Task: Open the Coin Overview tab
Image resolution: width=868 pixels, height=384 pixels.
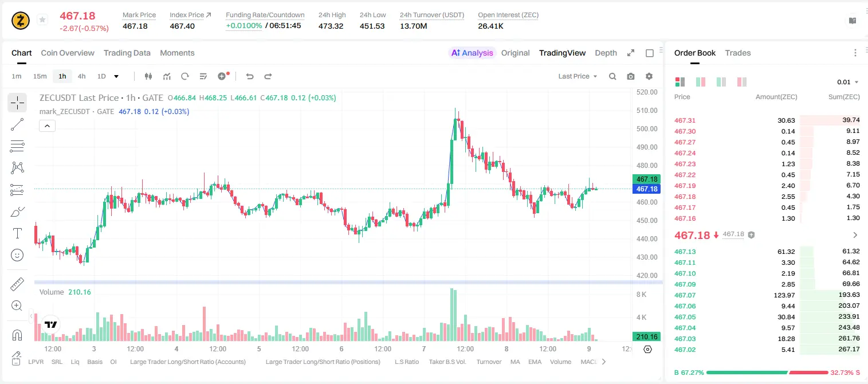Action: 68,53
